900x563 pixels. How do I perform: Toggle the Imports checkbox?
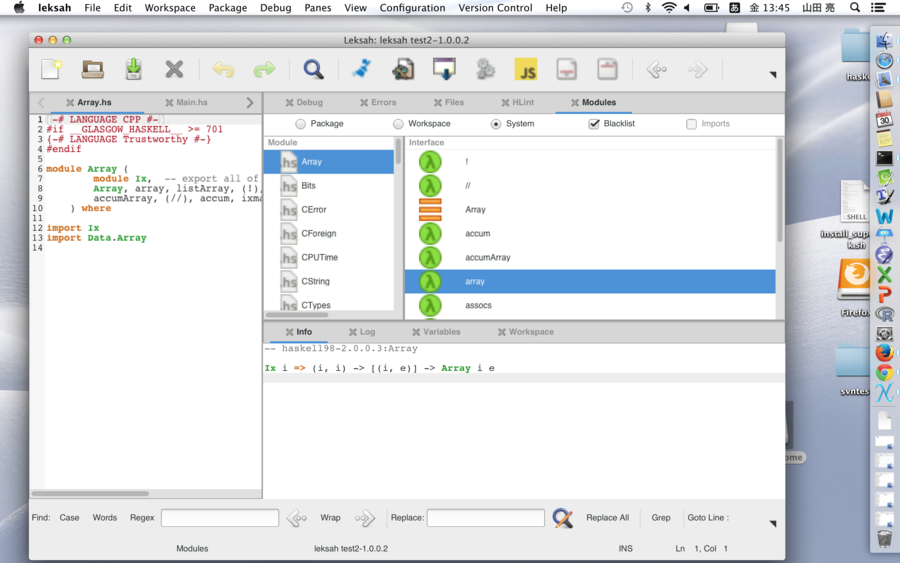(692, 123)
